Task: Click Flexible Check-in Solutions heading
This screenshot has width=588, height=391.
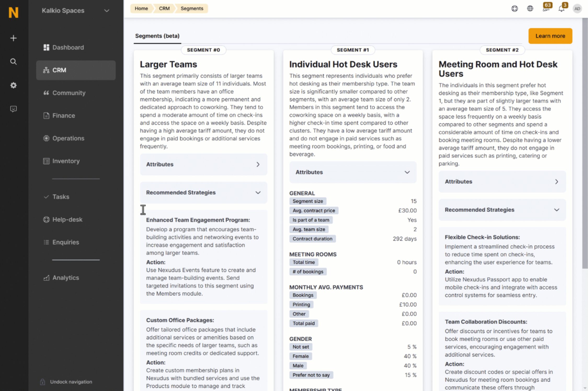Action: pos(482,237)
